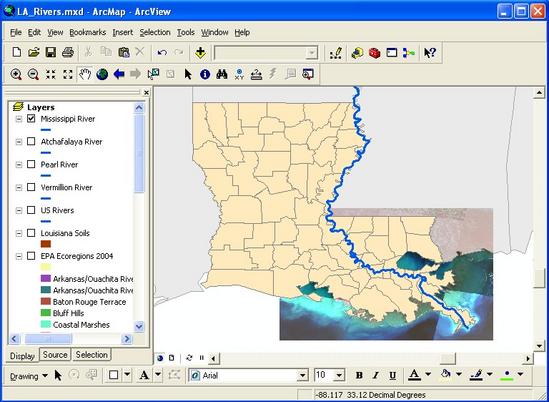Click the Save map icon
The image size is (549, 402).
pyautogui.click(x=51, y=53)
